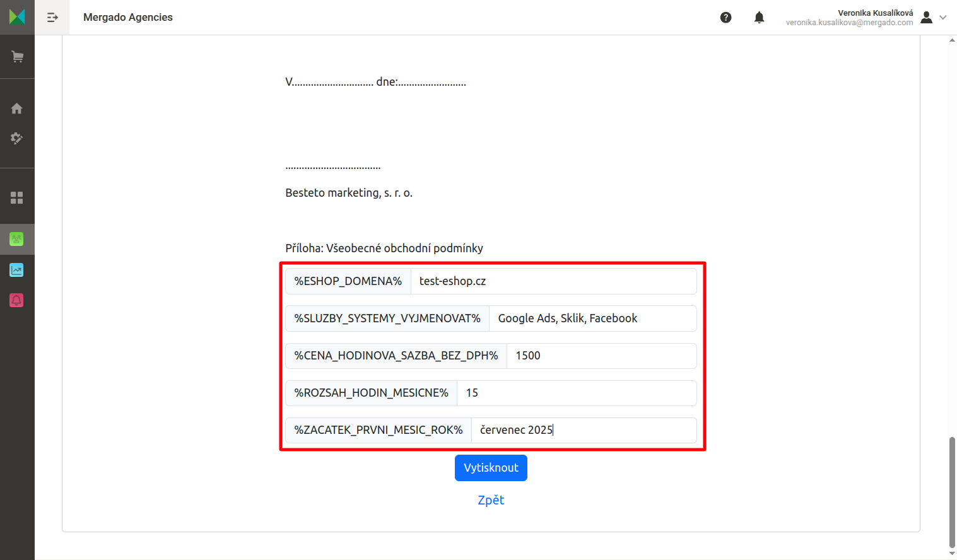Click the hourly rate field with 1500

[x=601, y=356]
